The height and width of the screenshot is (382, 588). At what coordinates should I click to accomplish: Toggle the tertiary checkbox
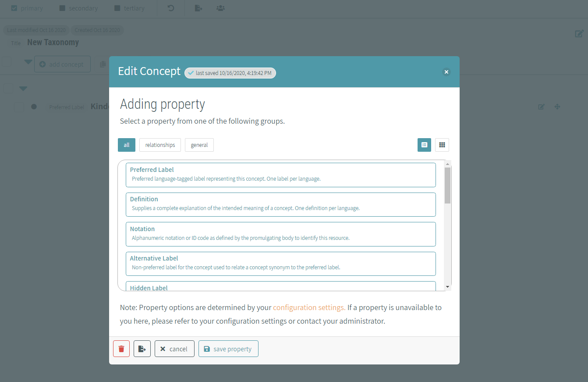point(117,8)
